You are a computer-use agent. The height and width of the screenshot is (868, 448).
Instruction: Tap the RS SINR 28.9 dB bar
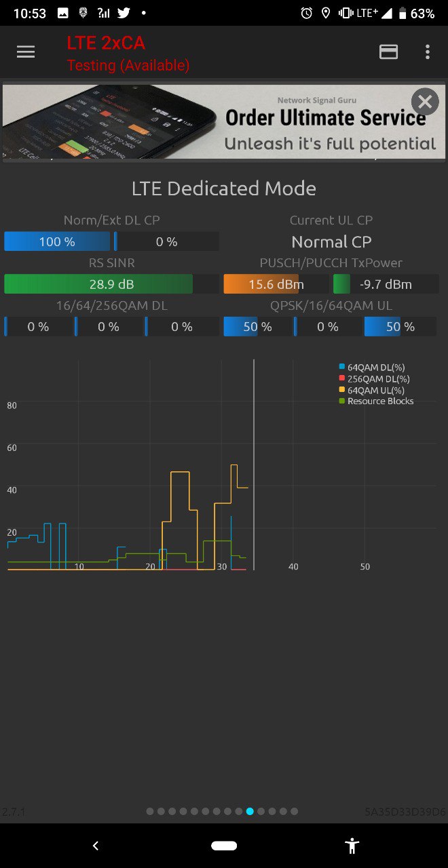(111, 284)
